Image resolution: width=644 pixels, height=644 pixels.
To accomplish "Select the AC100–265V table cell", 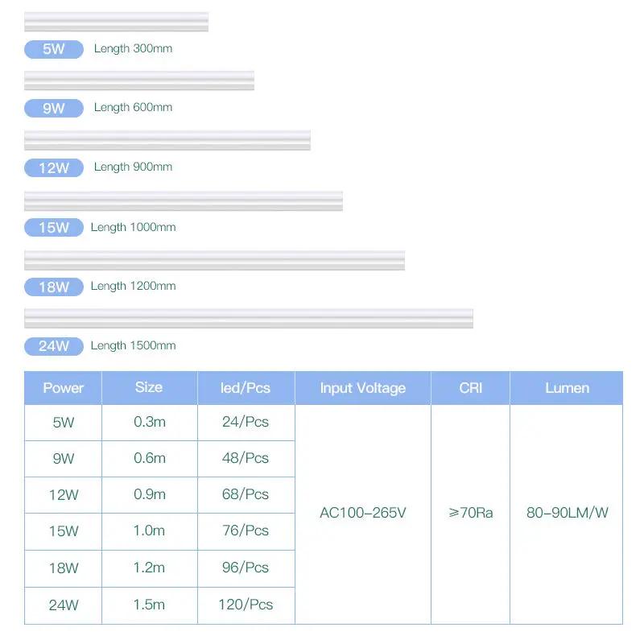I will [363, 513].
